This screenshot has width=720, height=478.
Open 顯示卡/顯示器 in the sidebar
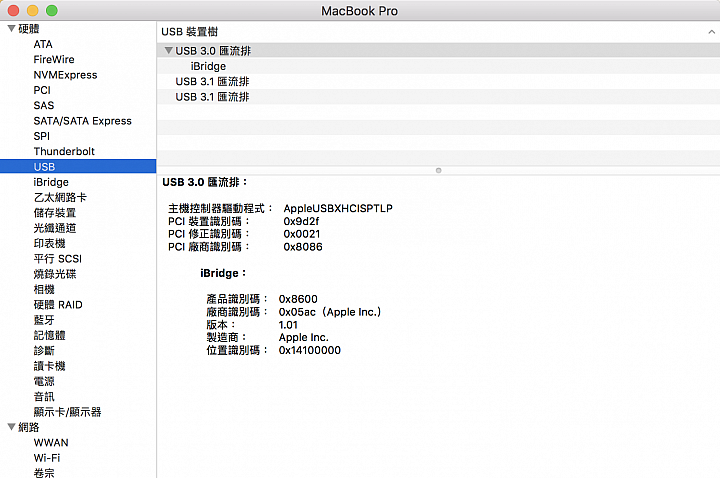68,412
